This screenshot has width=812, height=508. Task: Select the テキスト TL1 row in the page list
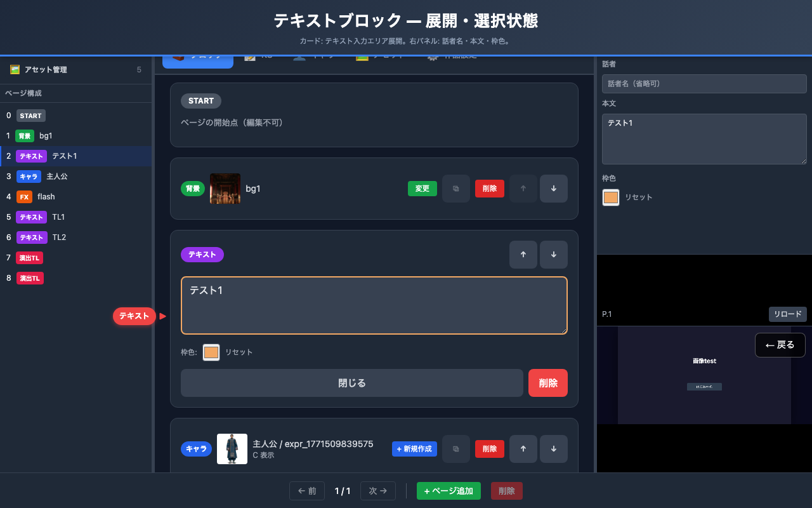pyautogui.click(x=75, y=217)
